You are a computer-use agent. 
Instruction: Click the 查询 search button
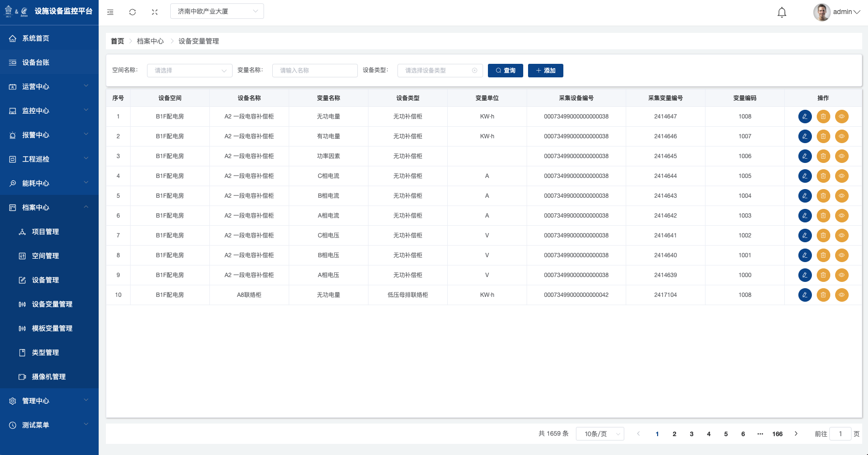[x=505, y=71]
